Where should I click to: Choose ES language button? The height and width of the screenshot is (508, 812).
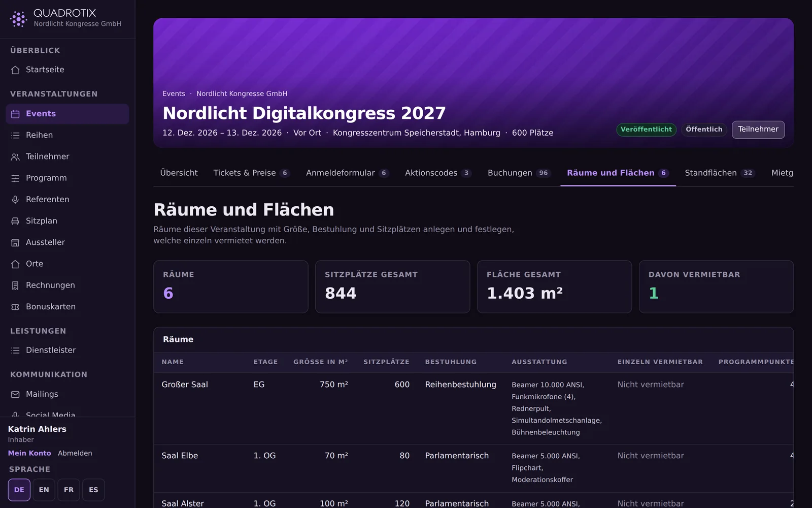tap(94, 490)
